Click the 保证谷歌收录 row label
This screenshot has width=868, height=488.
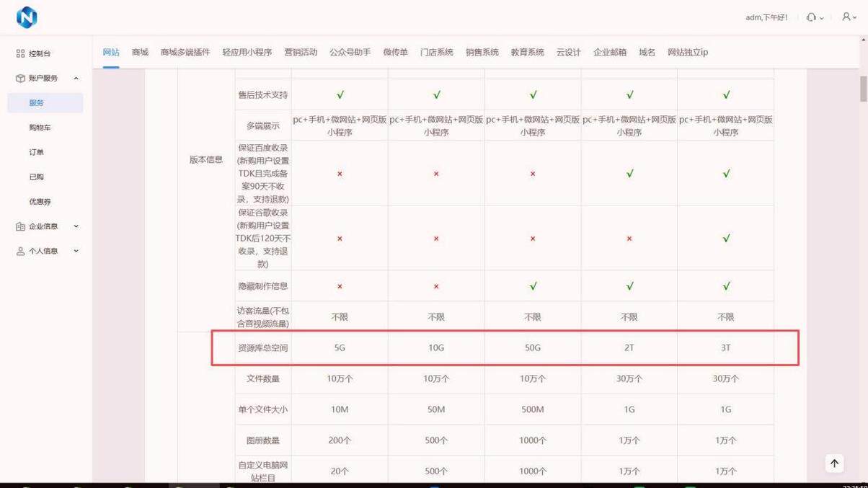point(263,238)
